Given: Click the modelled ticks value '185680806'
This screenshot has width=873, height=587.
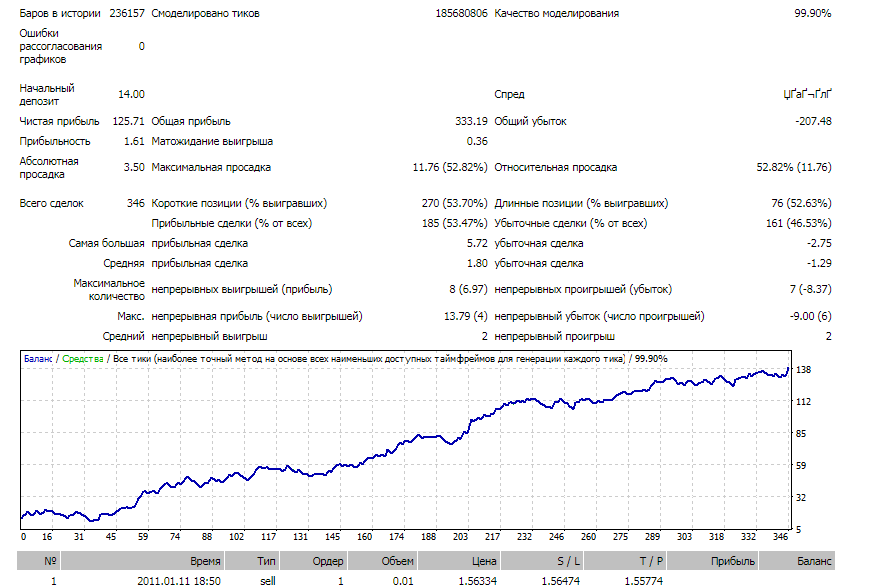Looking at the screenshot, I should (462, 13).
